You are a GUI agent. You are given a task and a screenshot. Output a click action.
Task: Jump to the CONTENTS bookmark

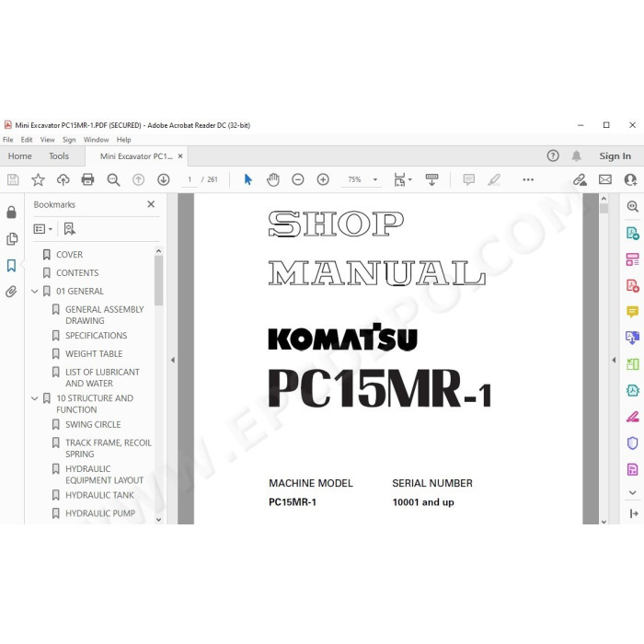[x=77, y=272]
